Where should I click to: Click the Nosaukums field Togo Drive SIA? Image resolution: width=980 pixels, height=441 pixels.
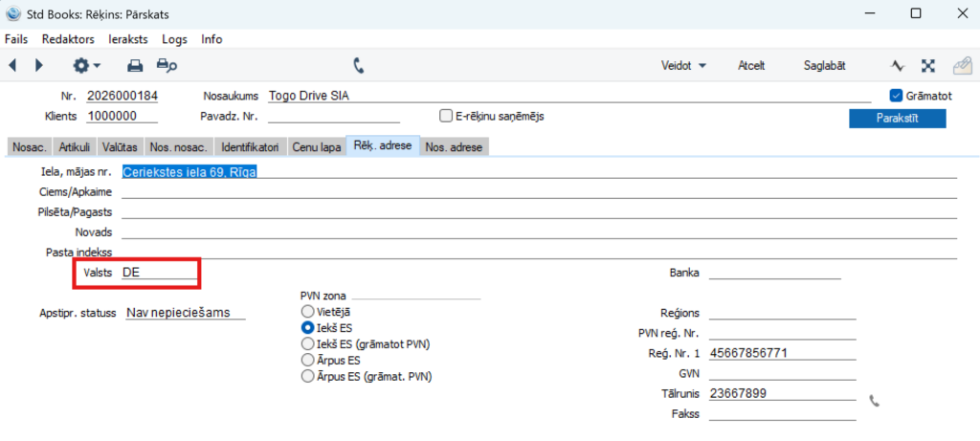pos(568,97)
